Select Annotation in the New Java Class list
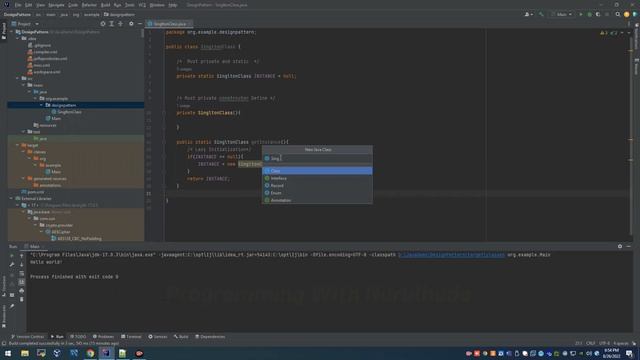 coord(317,200)
